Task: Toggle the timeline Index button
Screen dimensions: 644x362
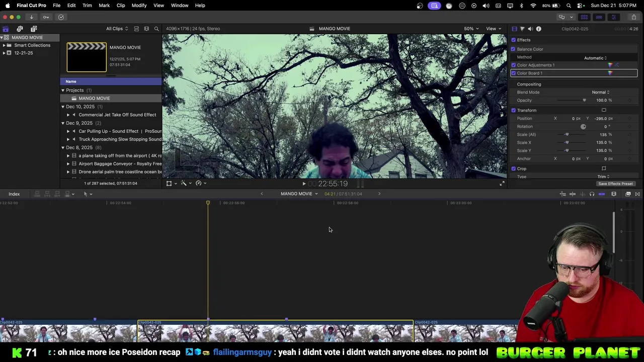Action: click(14, 194)
